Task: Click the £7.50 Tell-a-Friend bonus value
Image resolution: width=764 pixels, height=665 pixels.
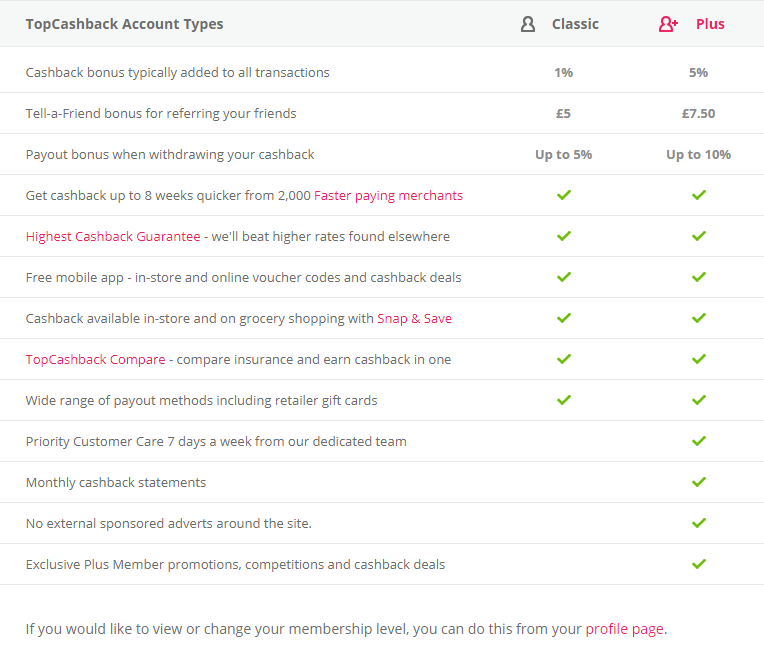Action: point(698,114)
